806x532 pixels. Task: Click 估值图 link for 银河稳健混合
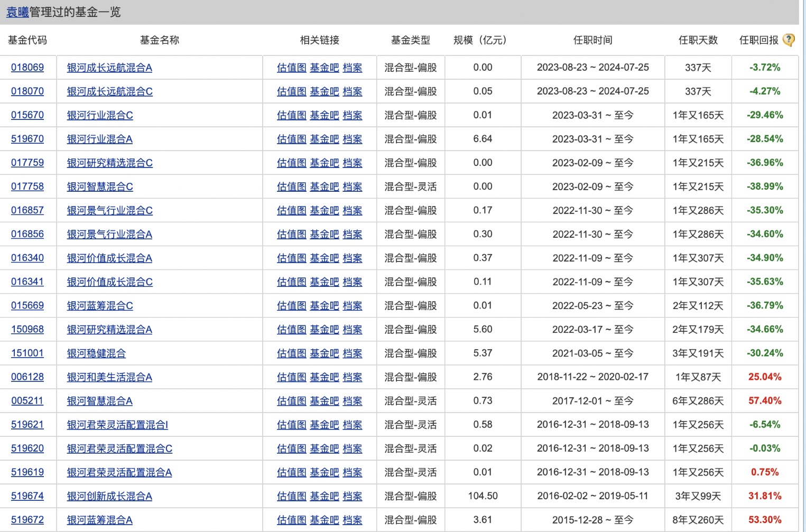291,353
